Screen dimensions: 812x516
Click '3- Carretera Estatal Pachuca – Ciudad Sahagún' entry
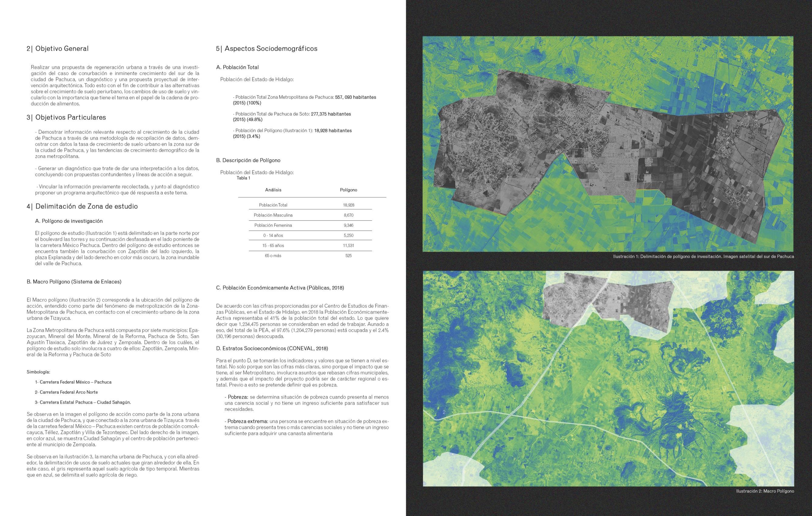click(x=83, y=402)
